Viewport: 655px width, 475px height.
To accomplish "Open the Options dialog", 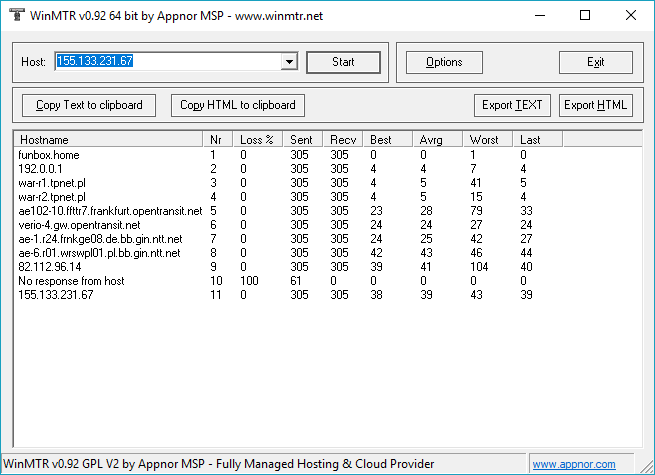I will click(444, 62).
